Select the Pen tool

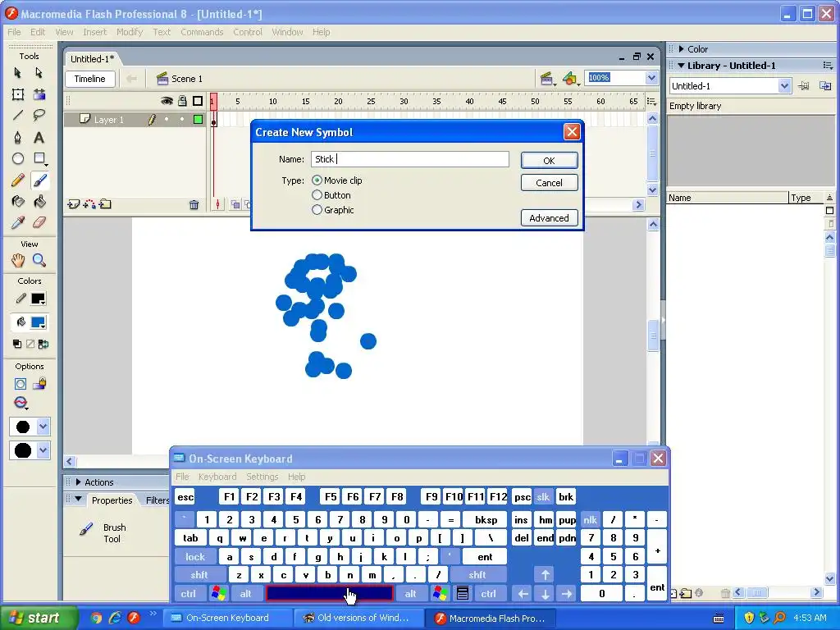click(x=18, y=137)
